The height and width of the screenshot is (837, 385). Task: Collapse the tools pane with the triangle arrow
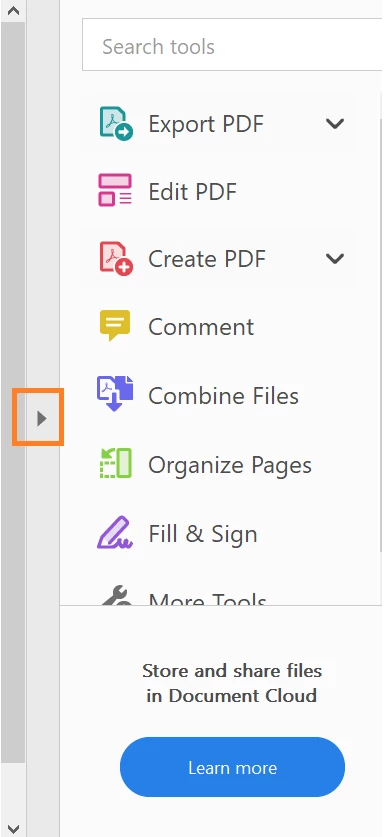coord(42,418)
